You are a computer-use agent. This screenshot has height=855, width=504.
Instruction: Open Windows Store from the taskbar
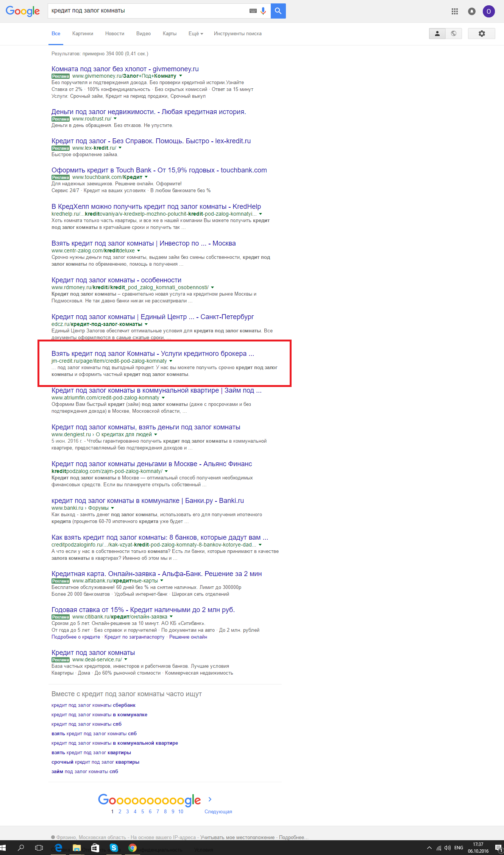95,847
